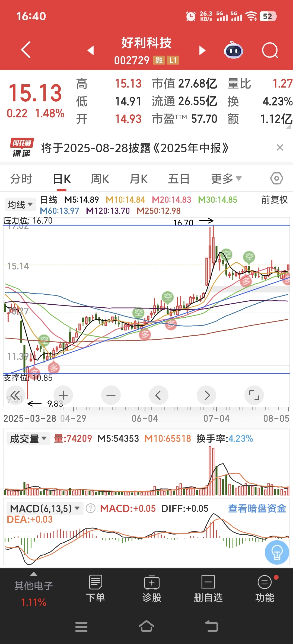Open the 成交量 indicator dropdown
The image size is (293, 644).
point(28,439)
